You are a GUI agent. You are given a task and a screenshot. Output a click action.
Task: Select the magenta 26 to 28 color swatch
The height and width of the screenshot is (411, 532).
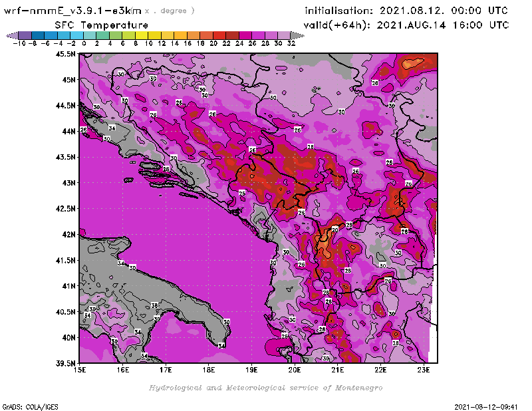point(259,35)
